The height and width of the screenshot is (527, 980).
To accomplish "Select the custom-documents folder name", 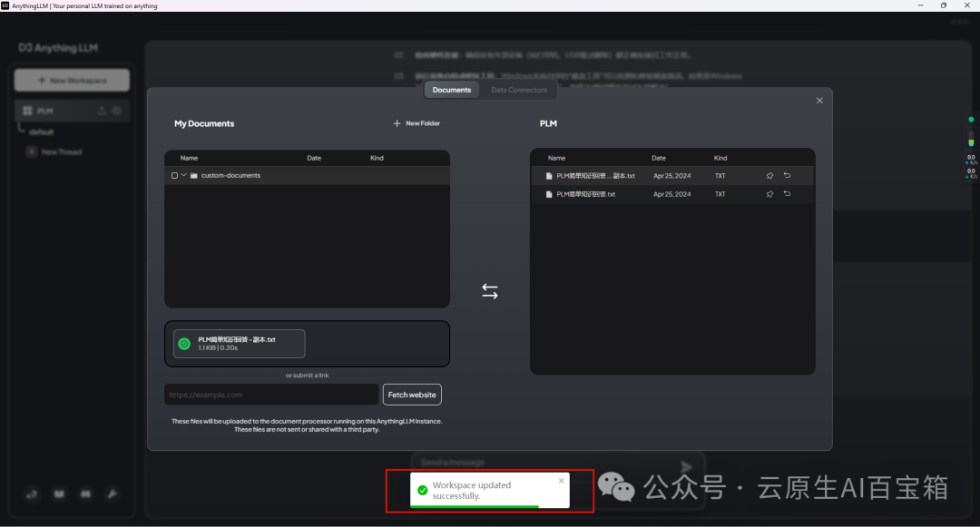I will (x=230, y=175).
